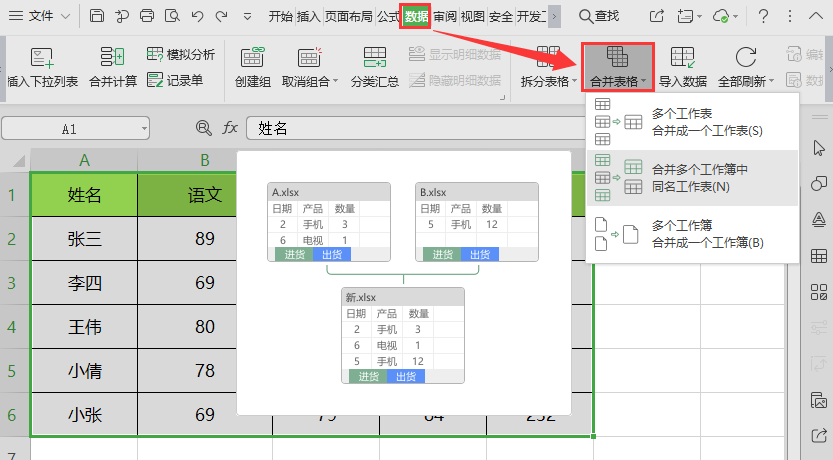Open the Name Box dropdown showing A1

pyautogui.click(x=144, y=129)
